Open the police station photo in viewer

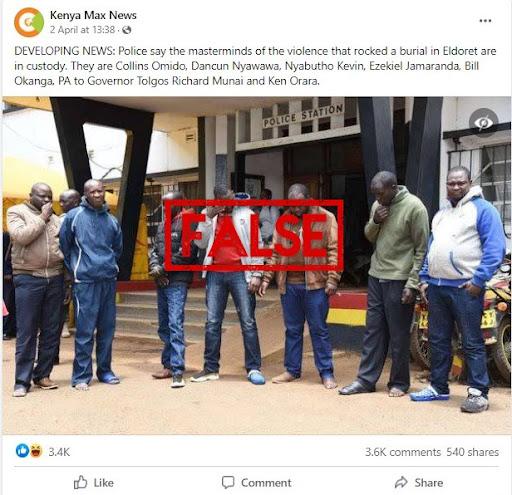pos(256,265)
